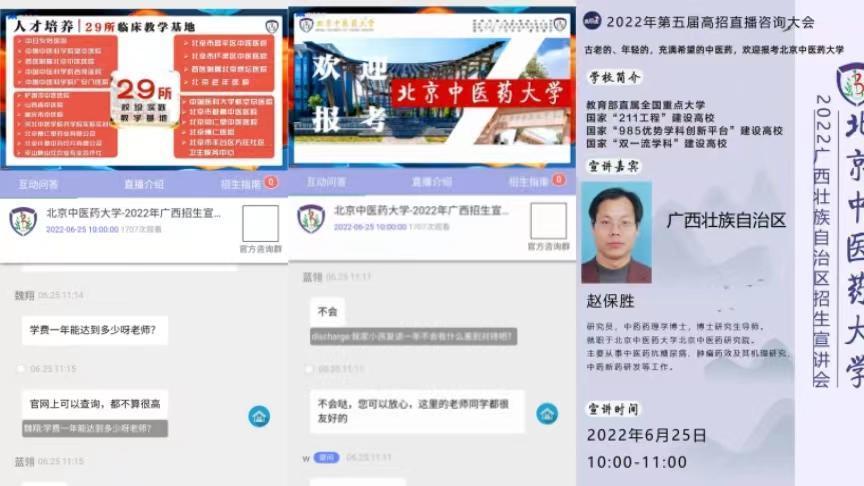864x486 pixels.
Task: Switch to 直播介绍 tab under the 29所 slide
Action: click(143, 184)
